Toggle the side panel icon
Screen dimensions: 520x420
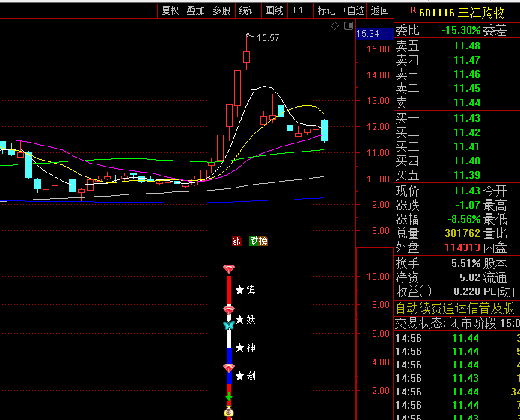[x=349, y=26]
